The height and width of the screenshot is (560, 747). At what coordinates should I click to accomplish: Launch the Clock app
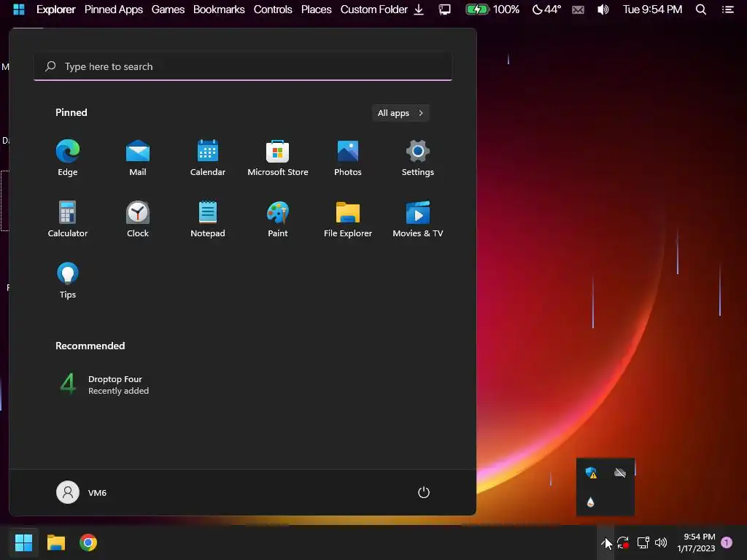[x=138, y=219]
